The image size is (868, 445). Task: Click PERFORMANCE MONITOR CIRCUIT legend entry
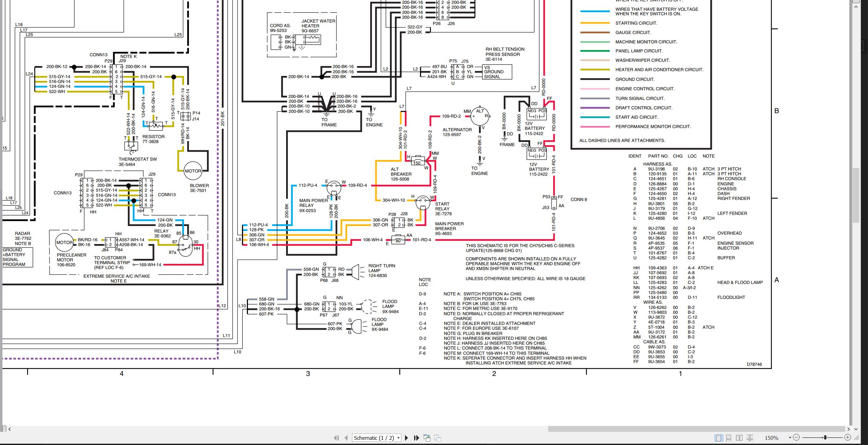(x=653, y=127)
